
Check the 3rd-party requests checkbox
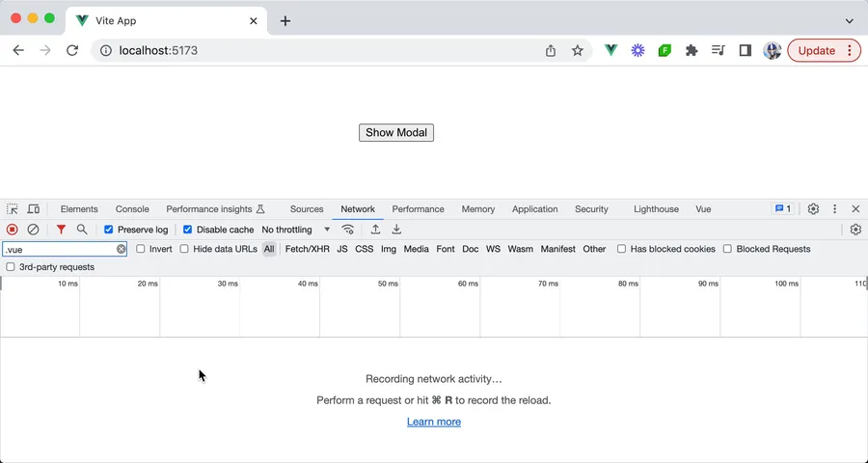(x=11, y=267)
